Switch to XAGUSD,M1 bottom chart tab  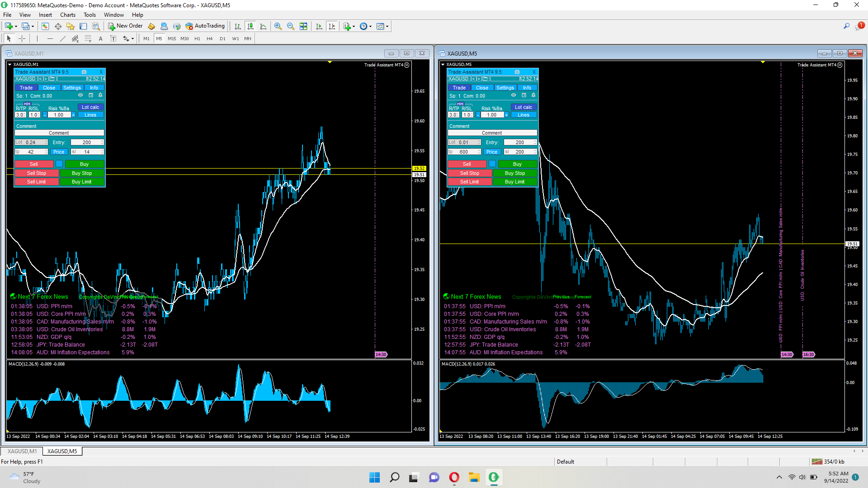click(x=22, y=451)
